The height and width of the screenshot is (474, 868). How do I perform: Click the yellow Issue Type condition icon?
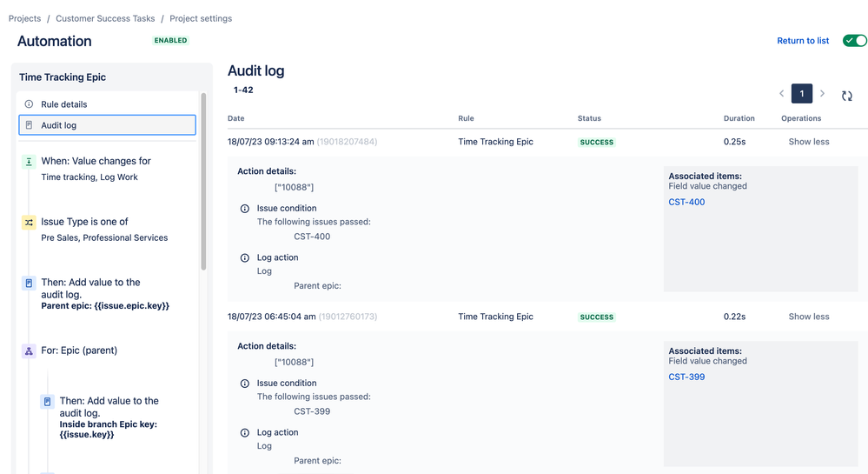tap(29, 223)
